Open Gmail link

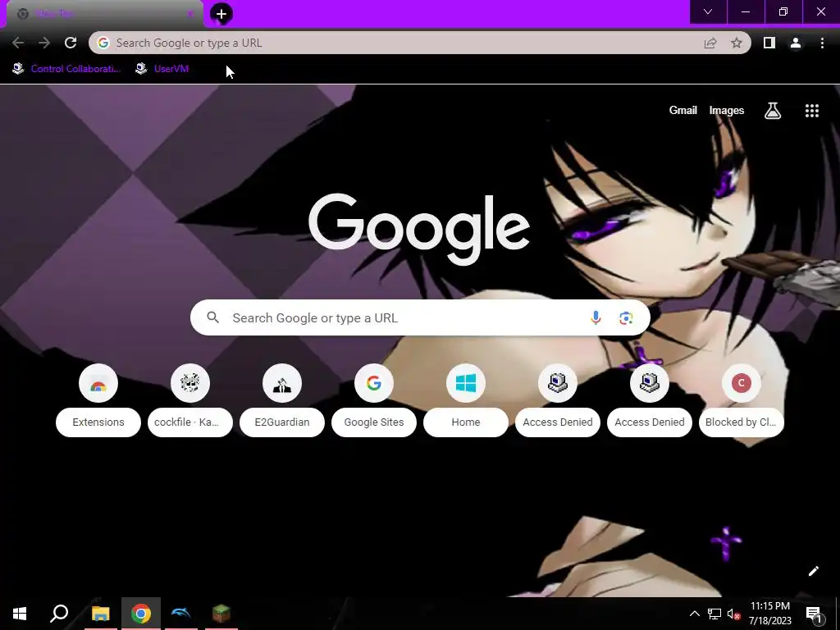tap(683, 111)
